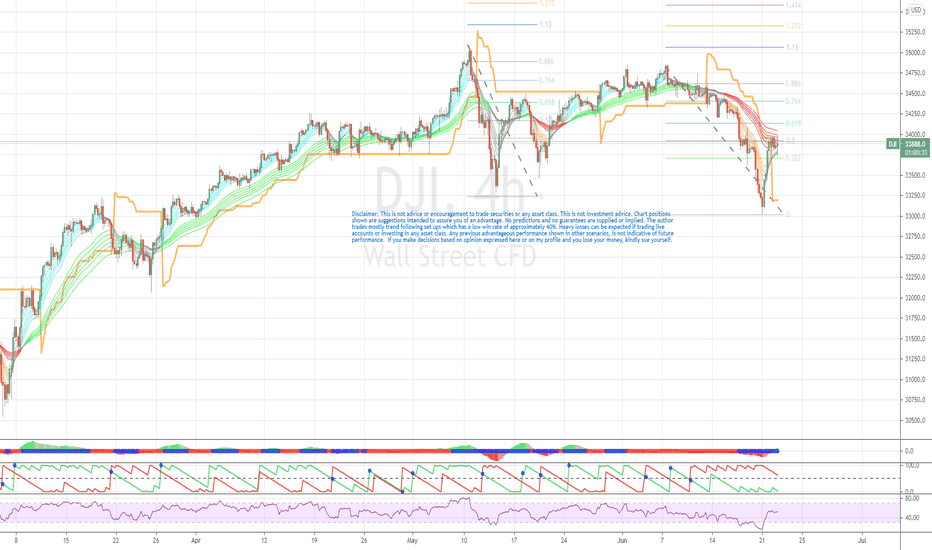Viewport: 932px width, 550px height.
Task: Click the 34500.0 price axis label
Action: 915,93
